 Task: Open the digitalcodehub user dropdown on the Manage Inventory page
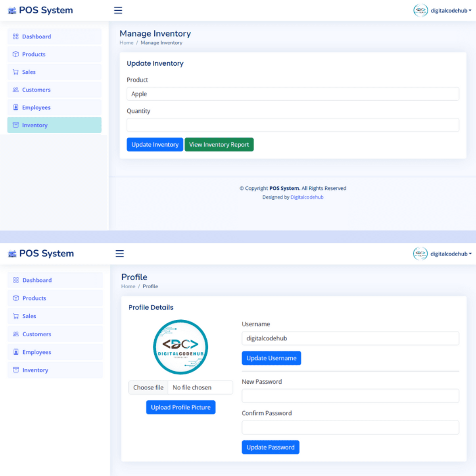pyautogui.click(x=443, y=10)
